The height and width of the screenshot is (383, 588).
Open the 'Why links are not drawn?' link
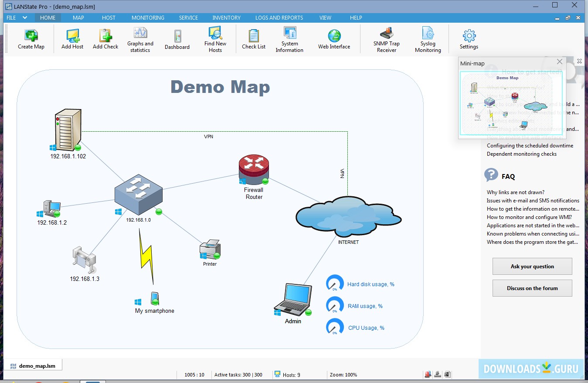click(x=516, y=192)
